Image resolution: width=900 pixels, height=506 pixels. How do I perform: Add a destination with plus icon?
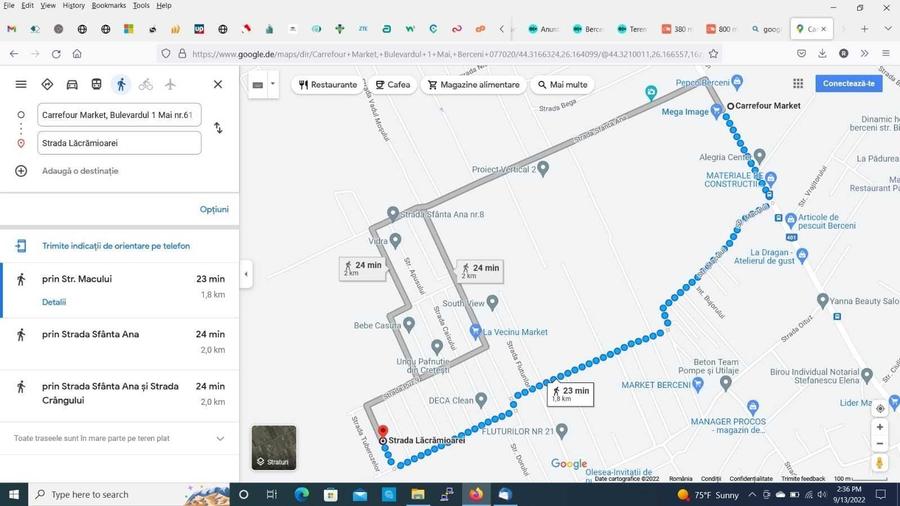[x=21, y=171]
